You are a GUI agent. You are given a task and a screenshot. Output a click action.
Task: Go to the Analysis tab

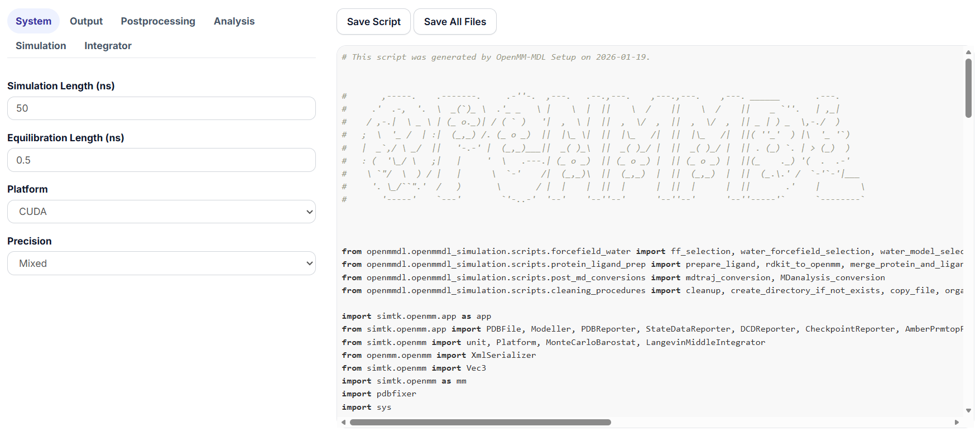click(234, 21)
